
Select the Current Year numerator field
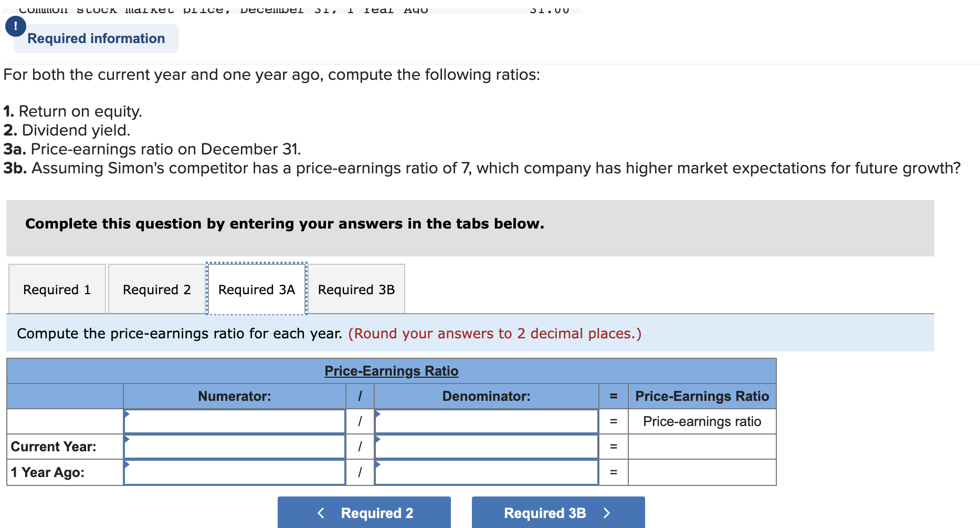[235, 447]
